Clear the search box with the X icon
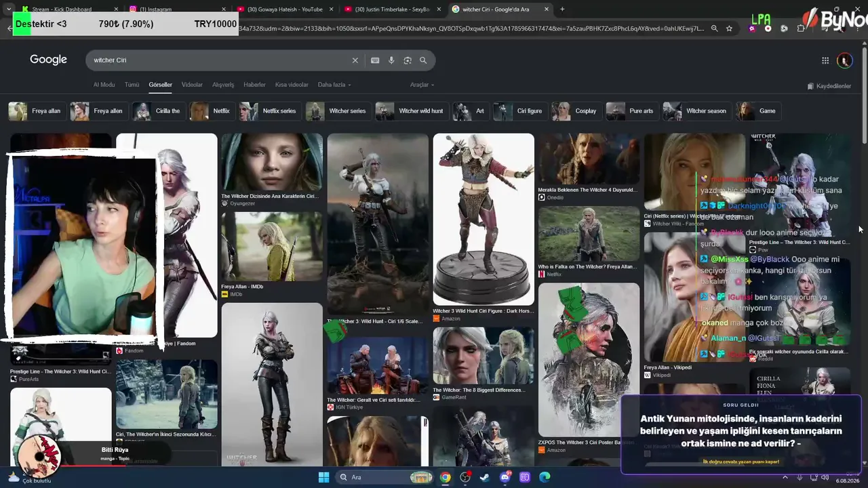Image resolution: width=868 pixels, height=488 pixels. click(355, 60)
